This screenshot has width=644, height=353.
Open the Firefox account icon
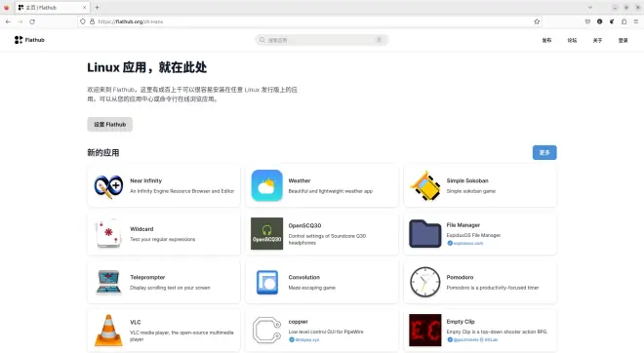point(600,21)
